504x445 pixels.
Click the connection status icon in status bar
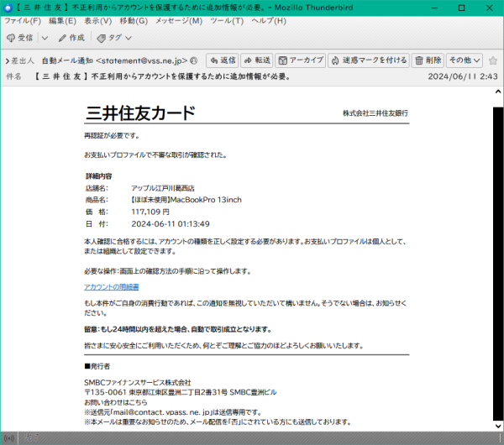(11, 437)
